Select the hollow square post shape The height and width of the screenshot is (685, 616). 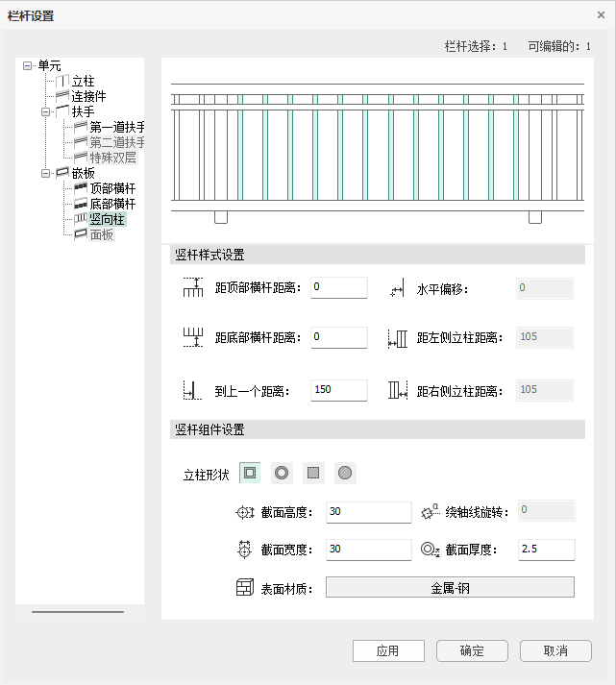250,473
